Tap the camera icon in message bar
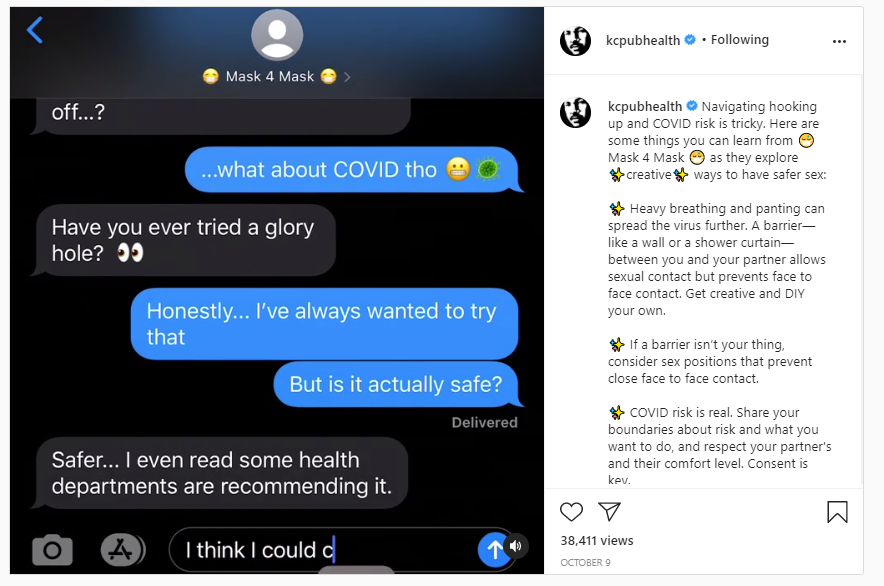Viewport: 884px width, 586px height. (x=52, y=549)
